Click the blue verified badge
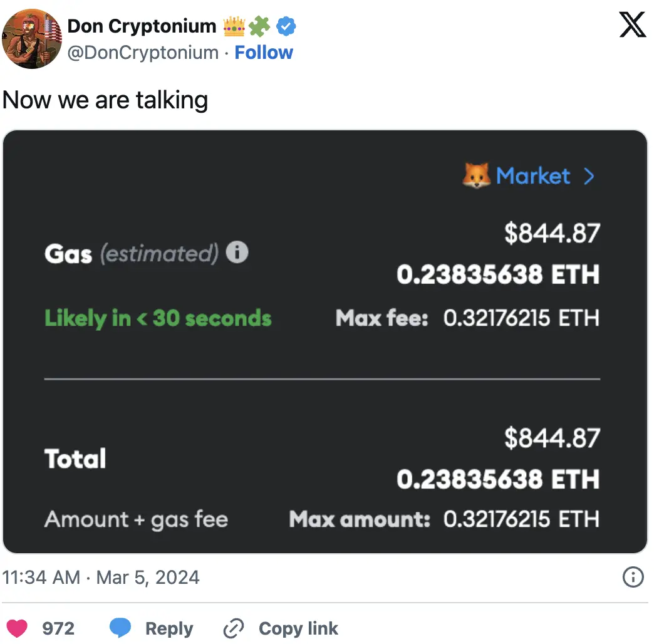The image size is (664, 644). coord(287,26)
